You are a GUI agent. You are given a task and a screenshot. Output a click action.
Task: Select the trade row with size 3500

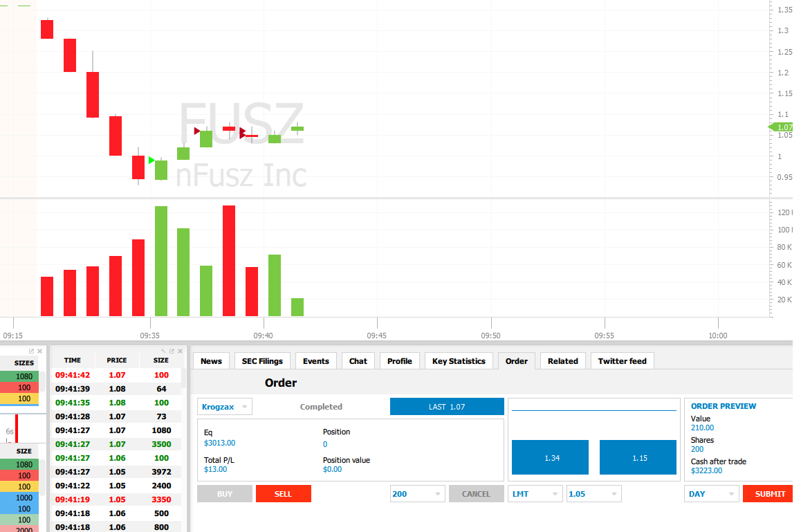pyautogui.click(x=116, y=444)
